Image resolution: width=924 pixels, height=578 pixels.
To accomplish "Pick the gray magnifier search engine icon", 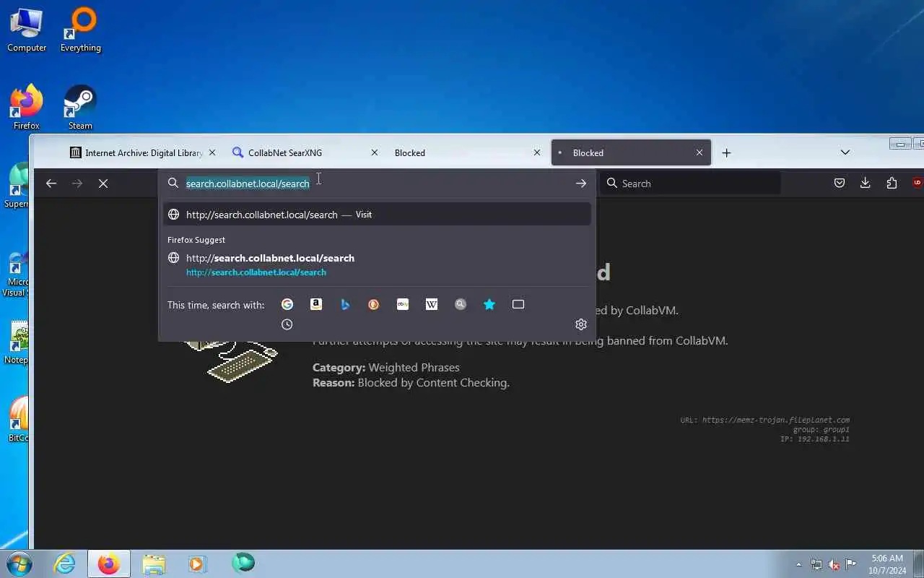I will click(x=461, y=304).
